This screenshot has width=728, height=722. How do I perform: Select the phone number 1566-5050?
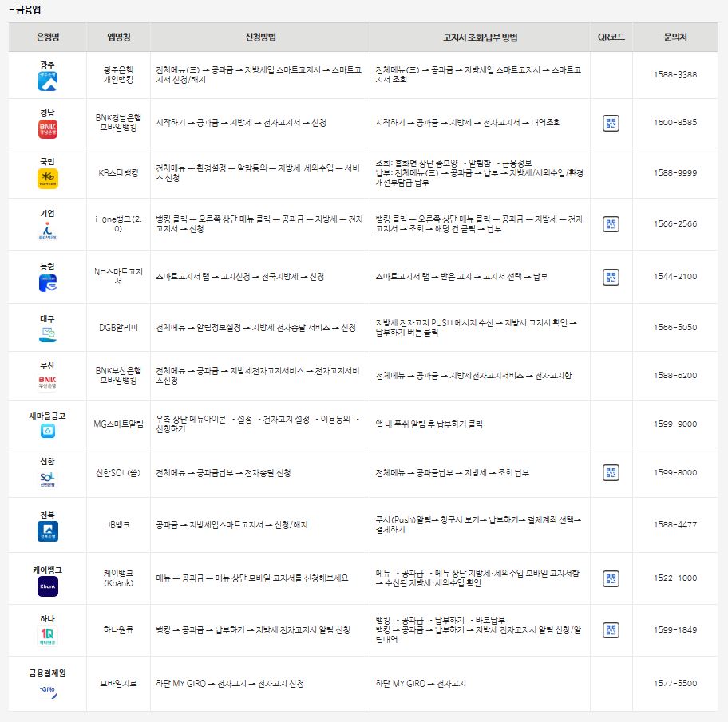tap(675, 328)
